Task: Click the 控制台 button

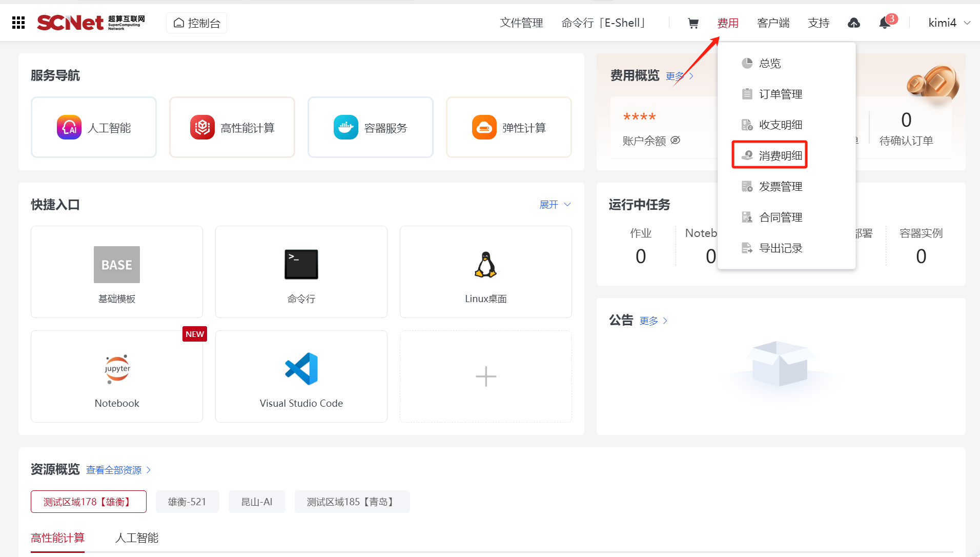Action: (197, 23)
